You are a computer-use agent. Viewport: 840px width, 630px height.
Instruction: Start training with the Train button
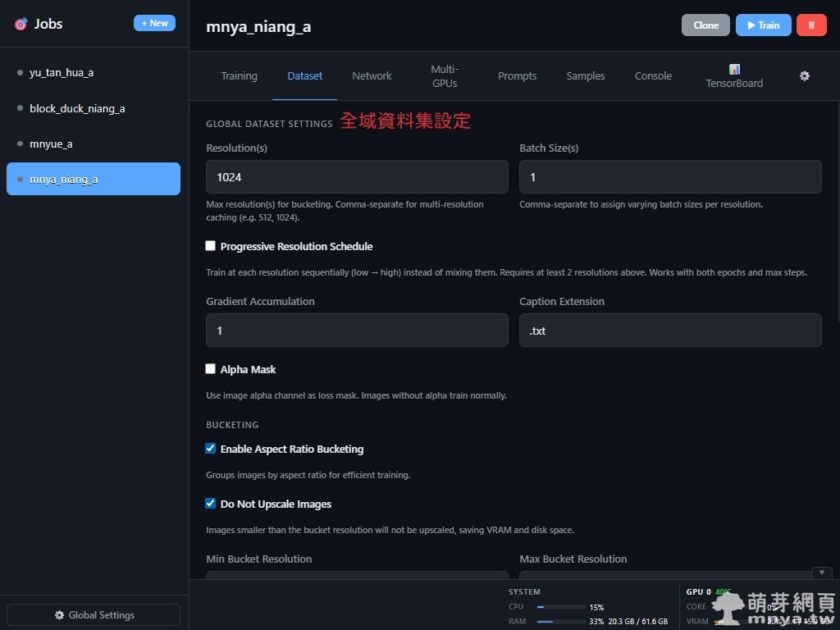coord(763,25)
